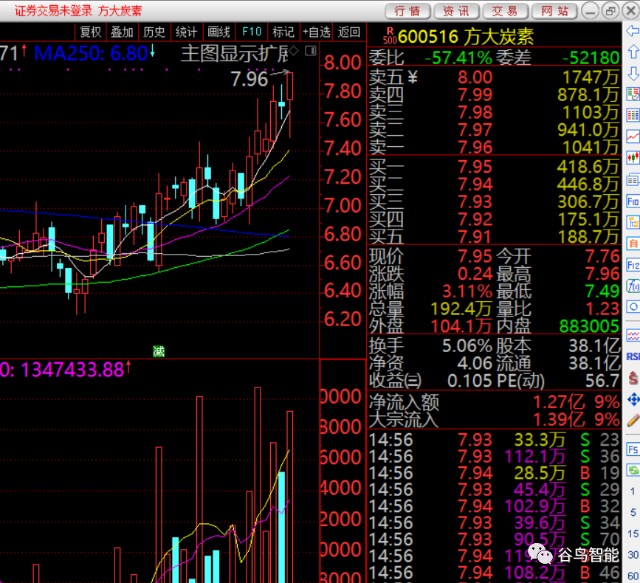This screenshot has width=640, height=583.
Task: Select the 1-minute period in sidebar
Action: [x=633, y=491]
